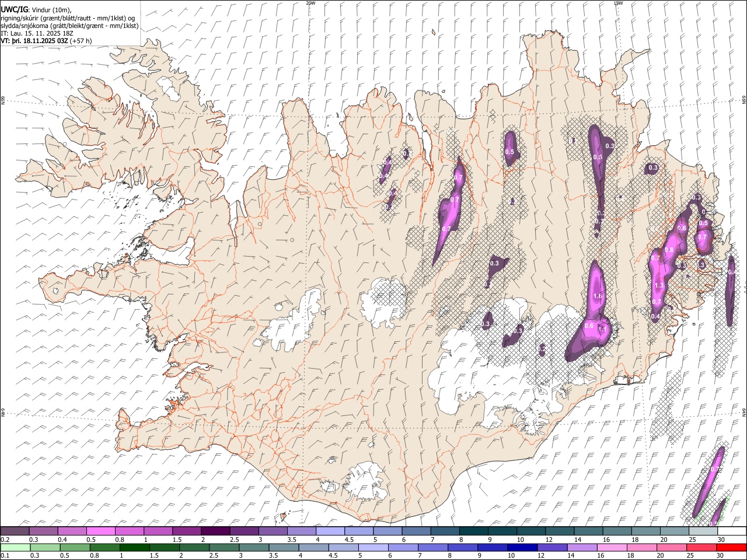
Task: Click the 2.5 swatch in the upper legend row
Action: pos(244,531)
